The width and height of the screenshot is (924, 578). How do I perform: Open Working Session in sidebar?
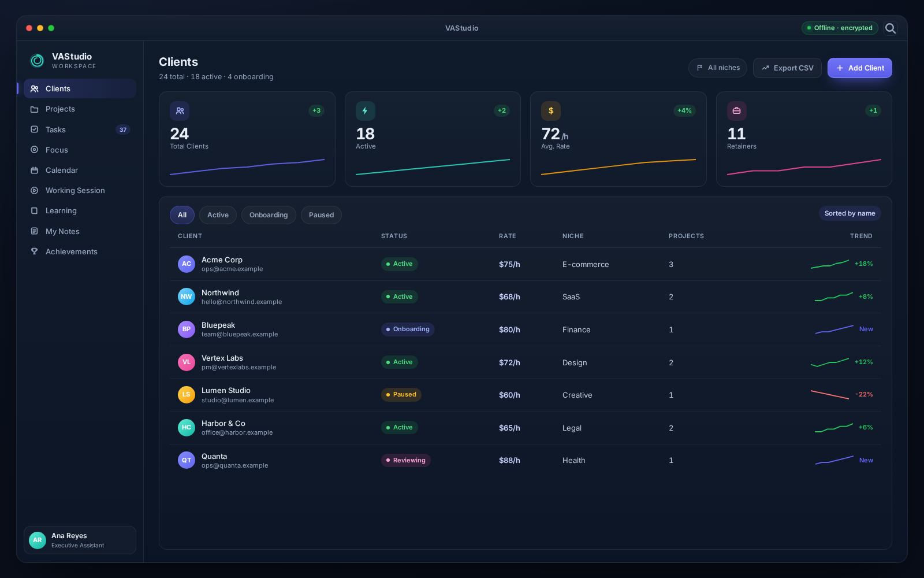click(80, 190)
